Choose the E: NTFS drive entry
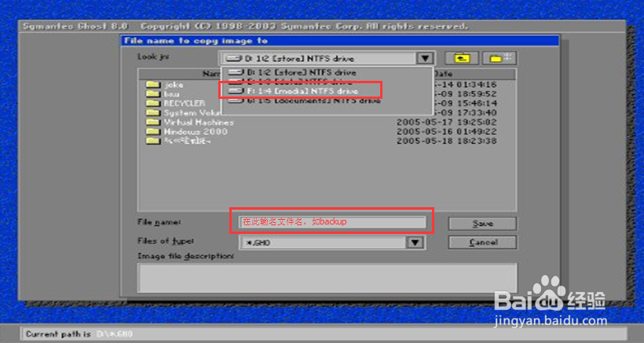This screenshot has height=343, width=644. coord(292,82)
